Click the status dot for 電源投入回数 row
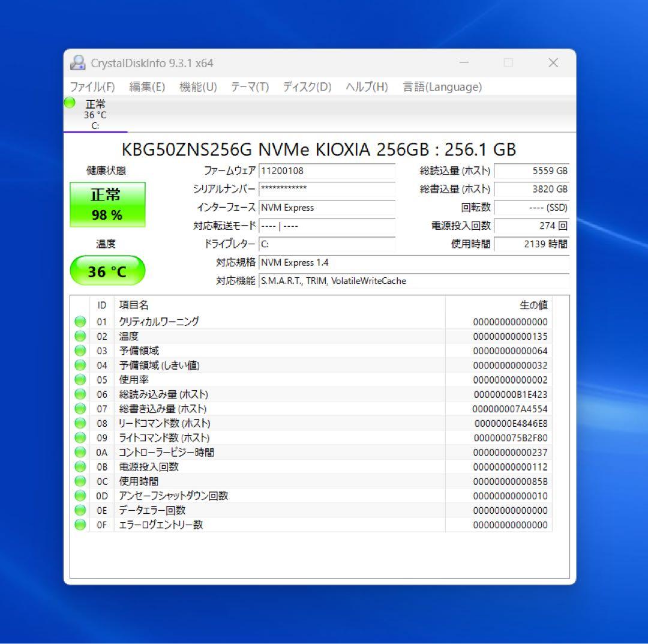Screen dimensions: 648x644 tap(80, 466)
